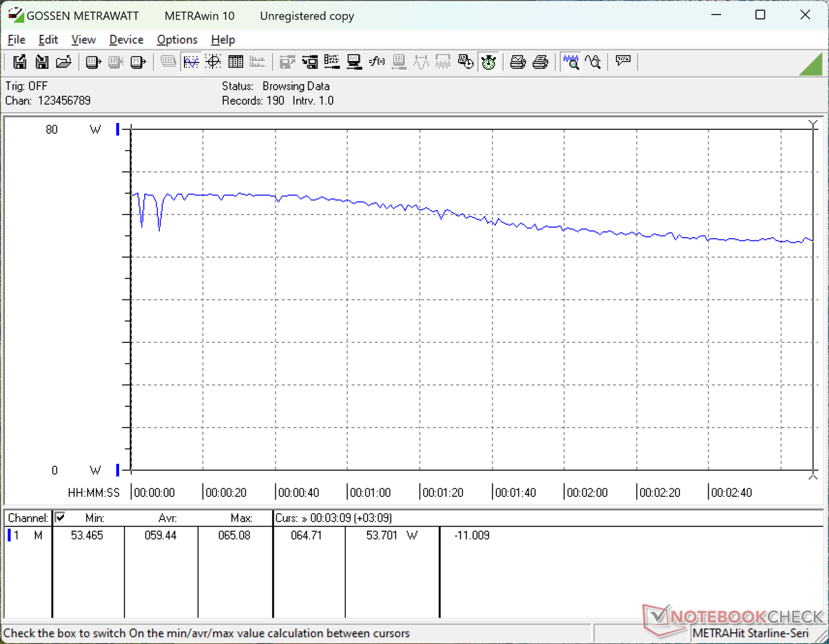Click the f(x) math function icon
The image size is (829, 644).
377,62
